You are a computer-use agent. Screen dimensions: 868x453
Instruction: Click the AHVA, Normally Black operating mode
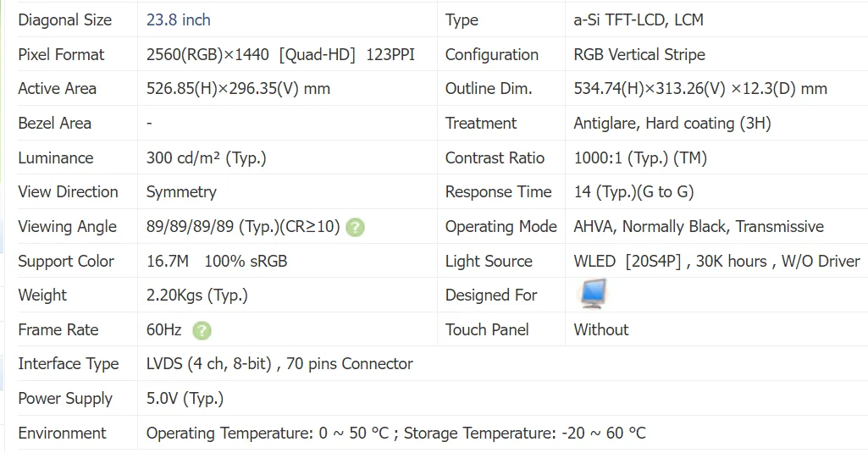(x=699, y=227)
